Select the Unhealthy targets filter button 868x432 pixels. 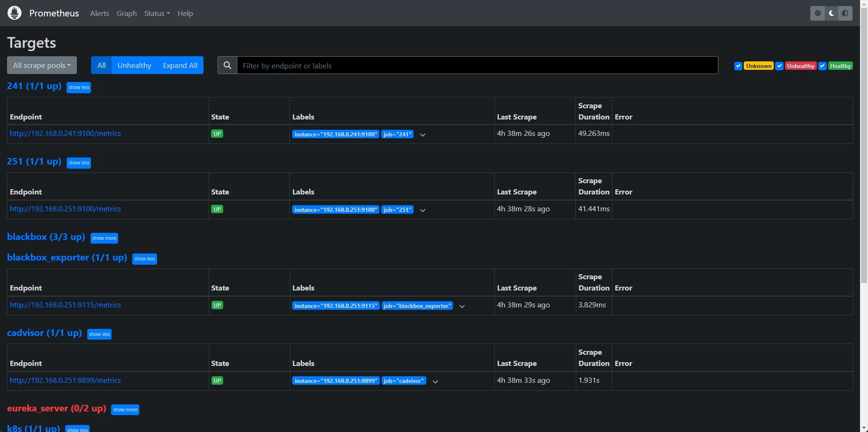[134, 65]
